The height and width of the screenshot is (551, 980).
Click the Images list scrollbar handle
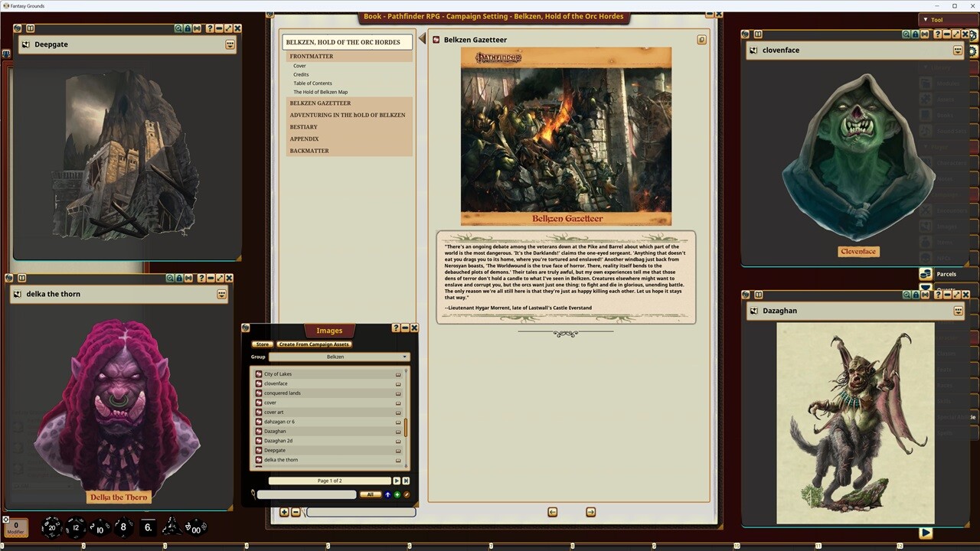point(406,427)
